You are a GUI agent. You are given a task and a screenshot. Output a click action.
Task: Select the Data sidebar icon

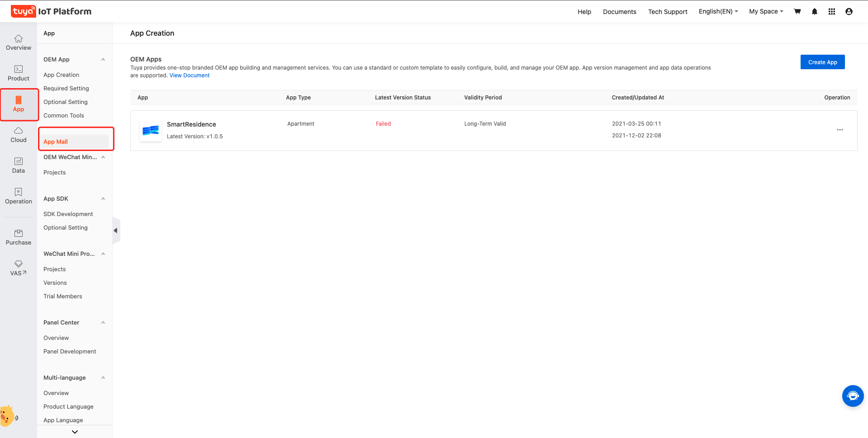click(18, 165)
